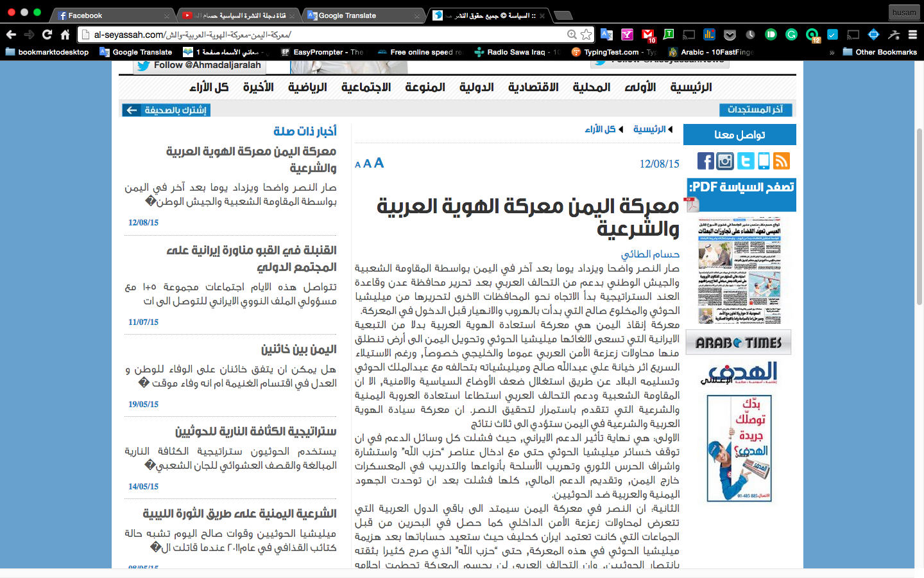
Task: Open the blue checkmark extension icon
Action: pos(833,35)
